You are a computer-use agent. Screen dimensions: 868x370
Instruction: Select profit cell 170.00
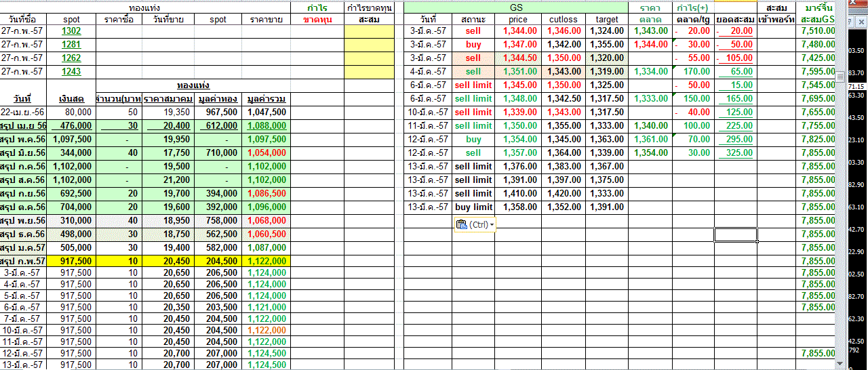pos(693,72)
